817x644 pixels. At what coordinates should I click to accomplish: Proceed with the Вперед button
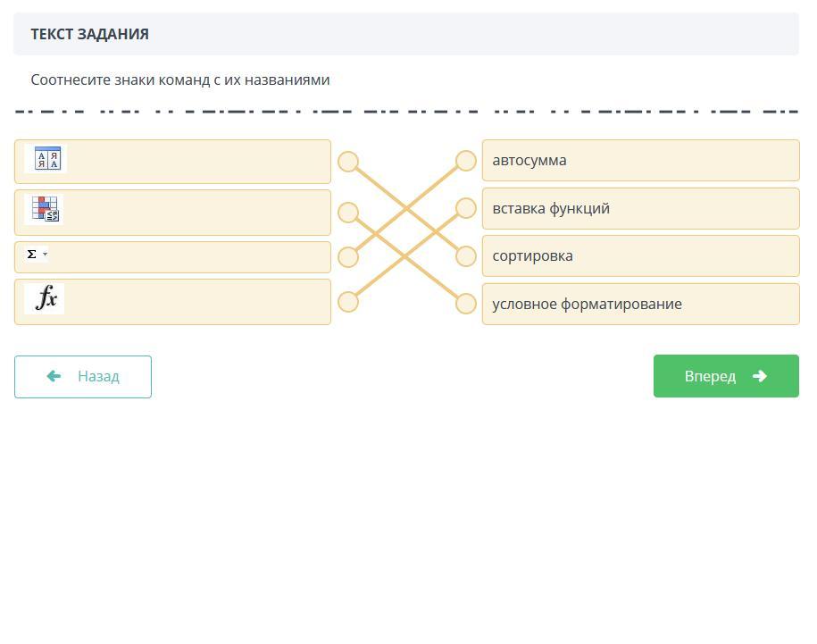726,376
